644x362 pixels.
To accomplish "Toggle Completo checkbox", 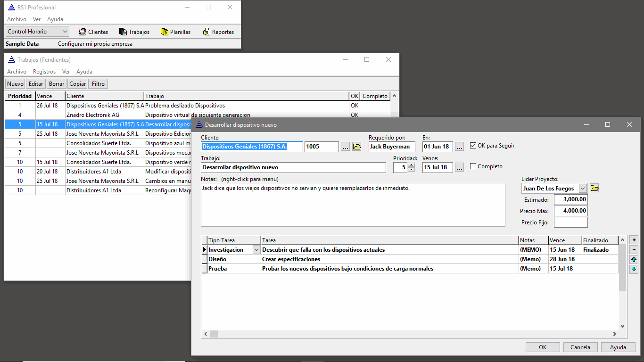I will 473,166.
